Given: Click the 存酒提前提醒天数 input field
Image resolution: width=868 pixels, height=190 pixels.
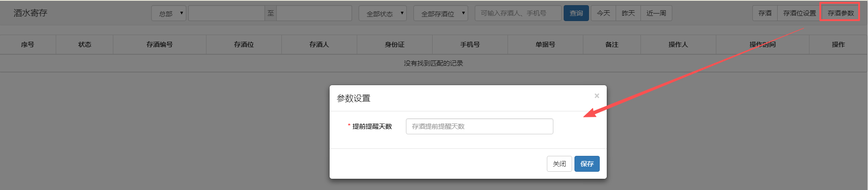Looking at the screenshot, I should (479, 126).
